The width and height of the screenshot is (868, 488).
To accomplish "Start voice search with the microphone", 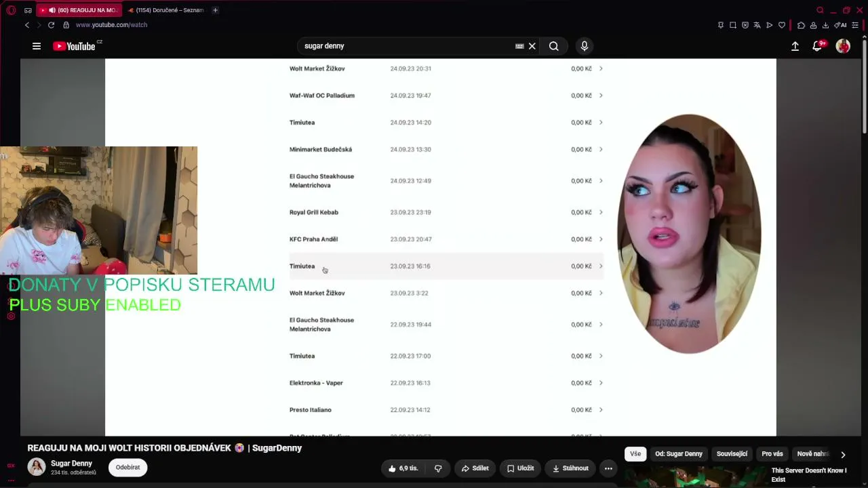I will pyautogui.click(x=585, y=46).
